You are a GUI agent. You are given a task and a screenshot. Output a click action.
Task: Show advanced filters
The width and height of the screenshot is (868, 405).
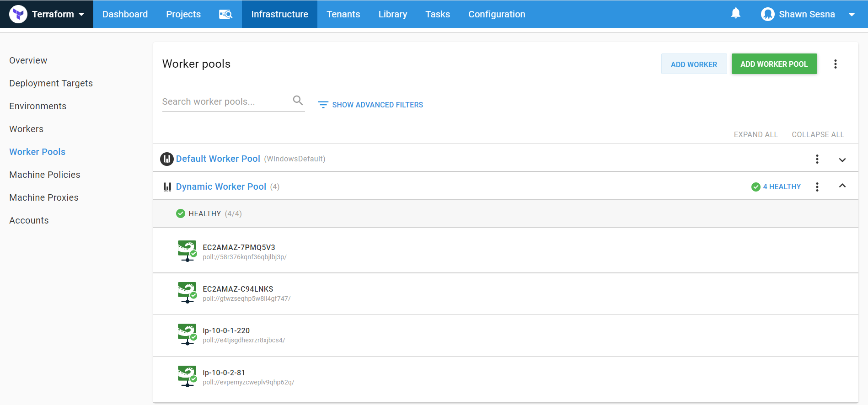(370, 105)
